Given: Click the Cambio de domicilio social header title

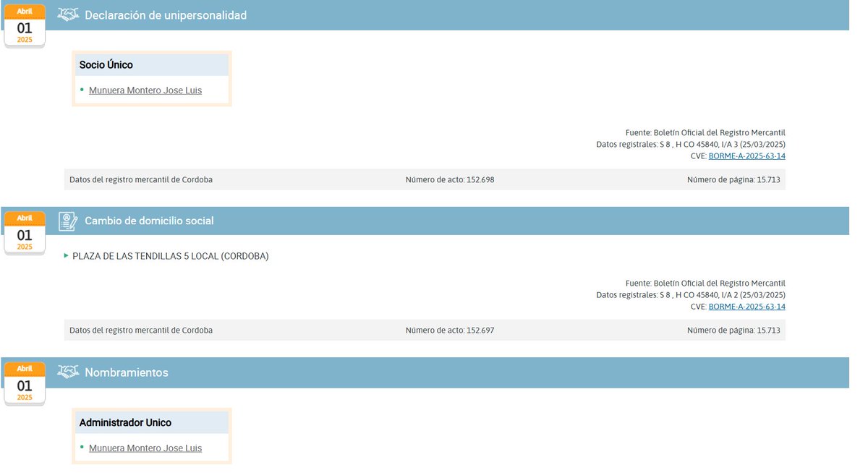Looking at the screenshot, I should [149, 221].
